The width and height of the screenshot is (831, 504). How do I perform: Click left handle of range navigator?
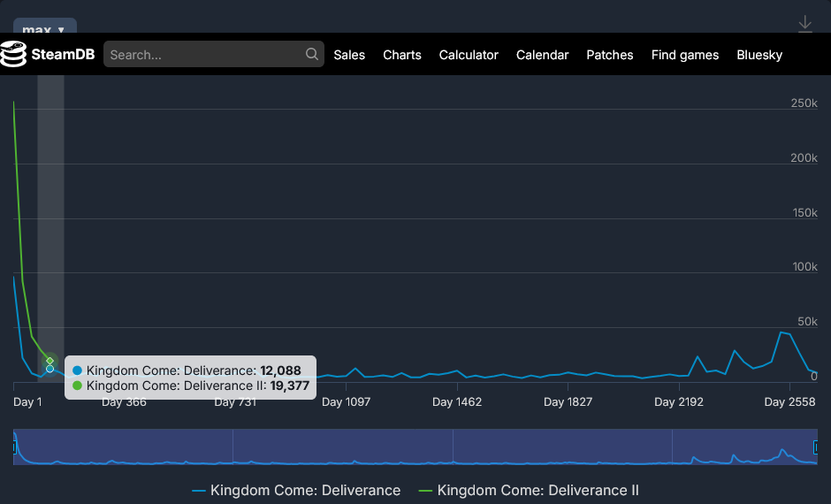coord(15,447)
